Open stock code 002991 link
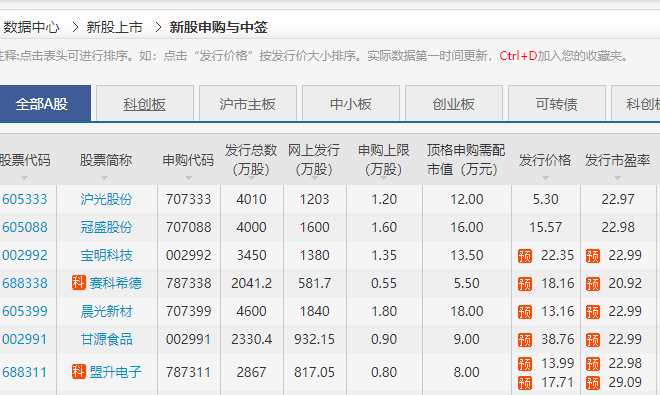Image resolution: width=660 pixels, height=395 pixels. pos(25,339)
